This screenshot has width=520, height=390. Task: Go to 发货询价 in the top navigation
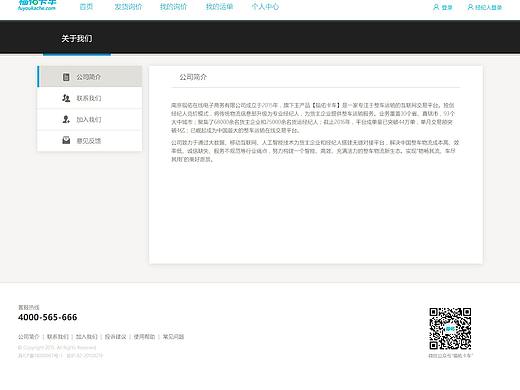[x=128, y=7]
